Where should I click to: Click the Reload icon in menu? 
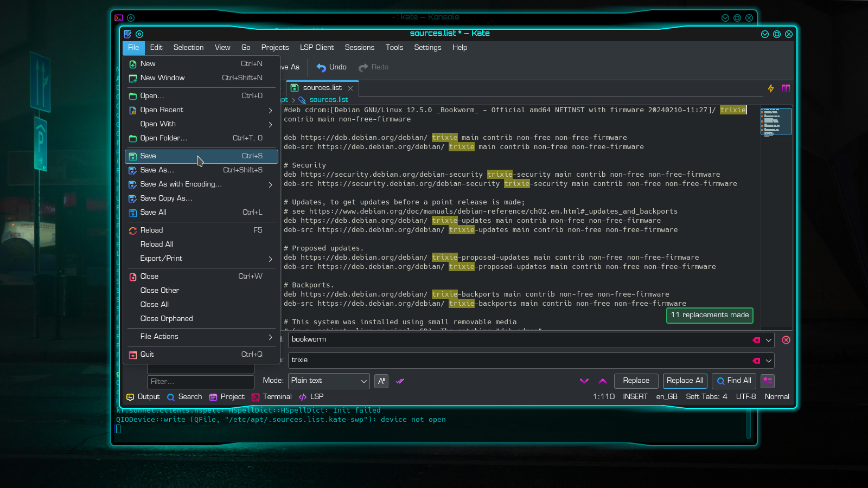(x=133, y=230)
